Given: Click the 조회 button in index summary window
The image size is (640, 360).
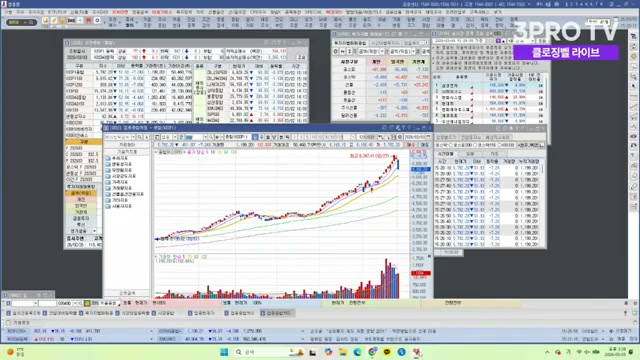Looking at the screenshot, I should pos(301,58).
